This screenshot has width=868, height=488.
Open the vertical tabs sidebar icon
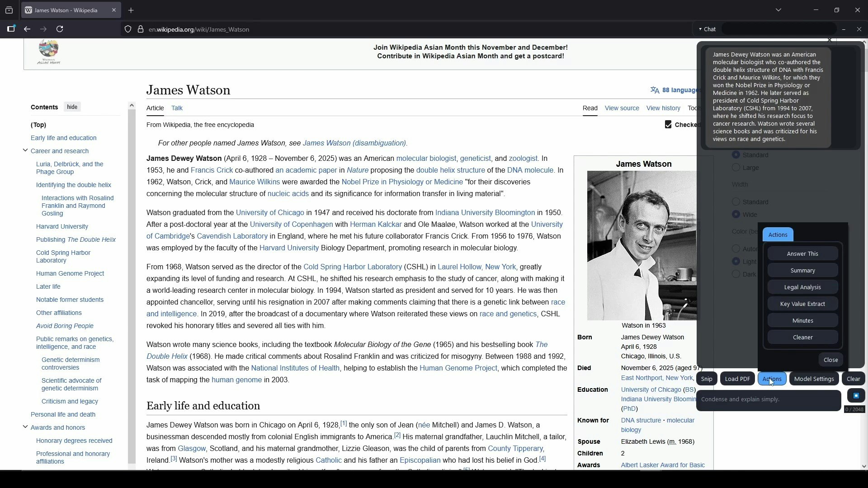coord(11,29)
